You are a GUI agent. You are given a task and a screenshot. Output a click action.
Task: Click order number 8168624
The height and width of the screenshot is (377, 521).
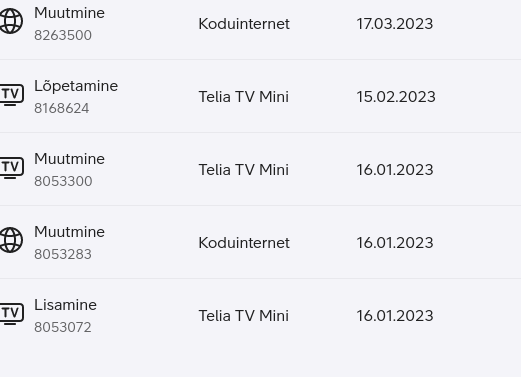(62, 108)
